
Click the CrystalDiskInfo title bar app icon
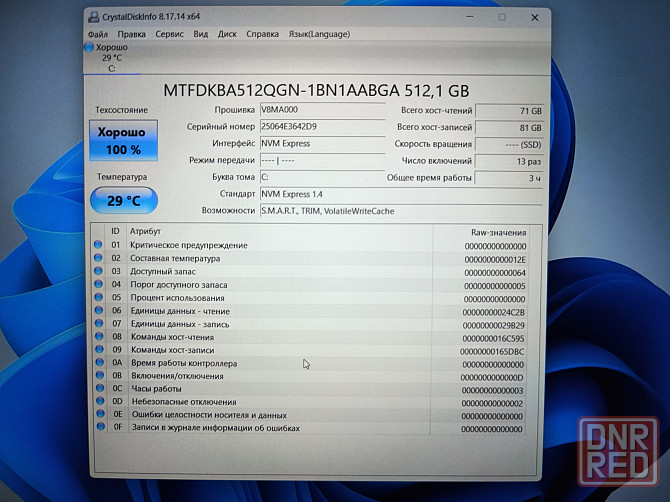(x=93, y=17)
